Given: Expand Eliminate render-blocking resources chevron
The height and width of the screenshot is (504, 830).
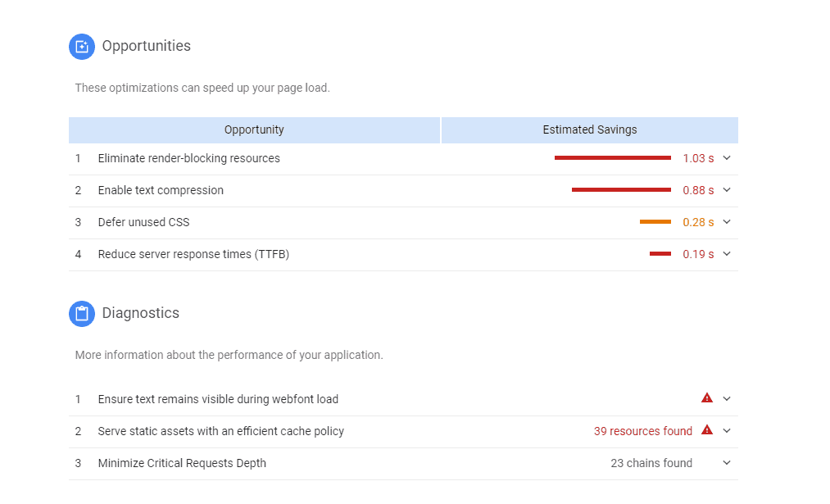Looking at the screenshot, I should click(x=727, y=158).
